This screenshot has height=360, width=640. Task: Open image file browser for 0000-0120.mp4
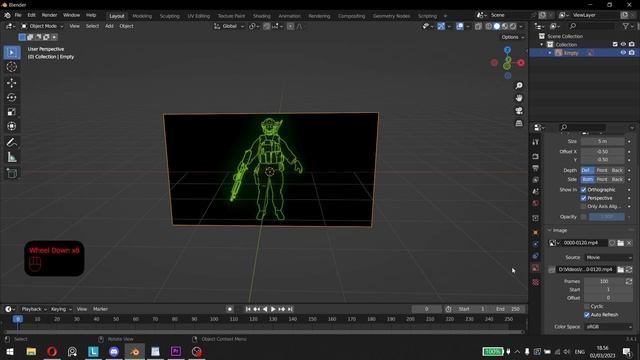click(x=620, y=243)
